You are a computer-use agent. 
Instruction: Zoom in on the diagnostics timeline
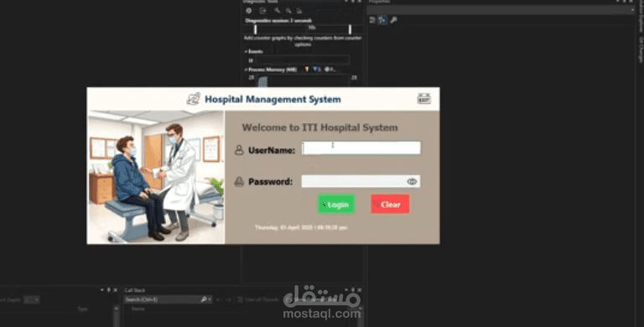pos(278,11)
